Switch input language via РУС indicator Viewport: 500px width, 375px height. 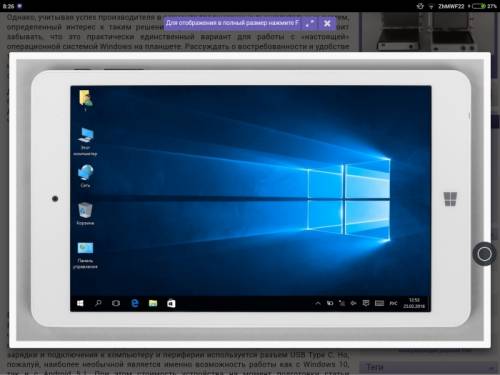click(393, 303)
